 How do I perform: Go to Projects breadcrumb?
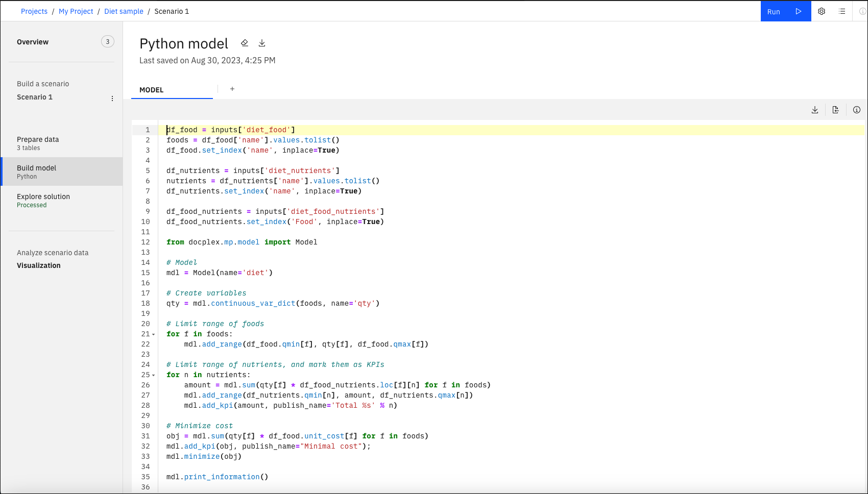[34, 11]
